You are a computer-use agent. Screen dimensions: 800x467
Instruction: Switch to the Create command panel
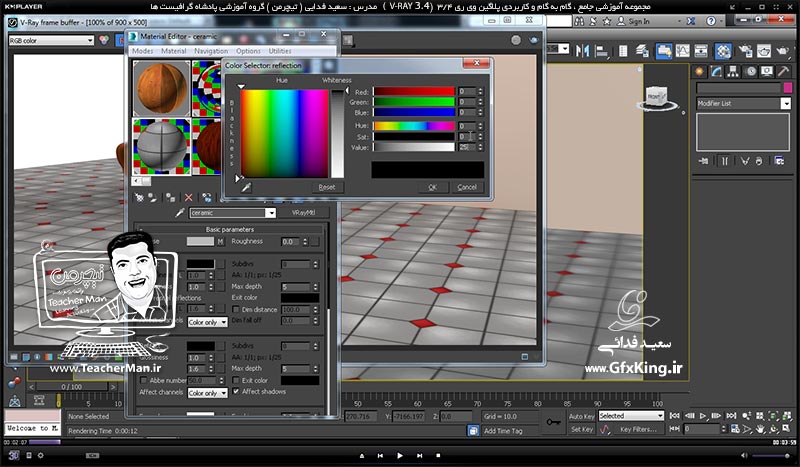click(699, 71)
